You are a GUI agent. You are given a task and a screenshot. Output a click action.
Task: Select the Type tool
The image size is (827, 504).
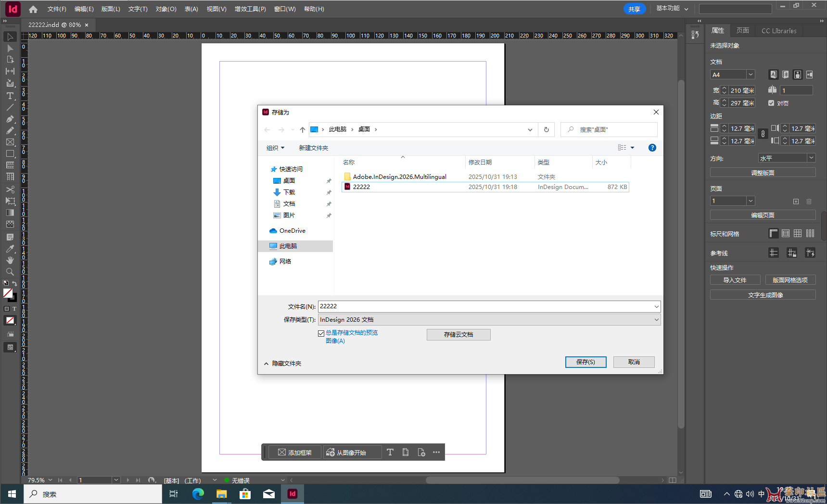pos(10,96)
